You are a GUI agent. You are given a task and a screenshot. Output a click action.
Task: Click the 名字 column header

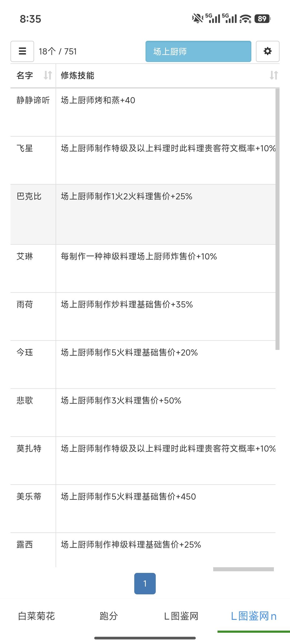(25, 75)
